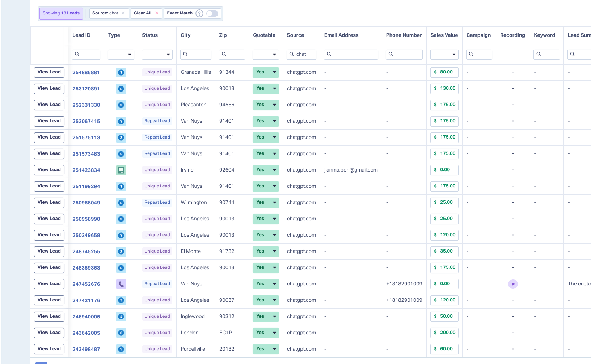The width and height of the screenshot is (591, 364).
Task: Open the Quotable column filter dropdown
Action: click(266, 55)
